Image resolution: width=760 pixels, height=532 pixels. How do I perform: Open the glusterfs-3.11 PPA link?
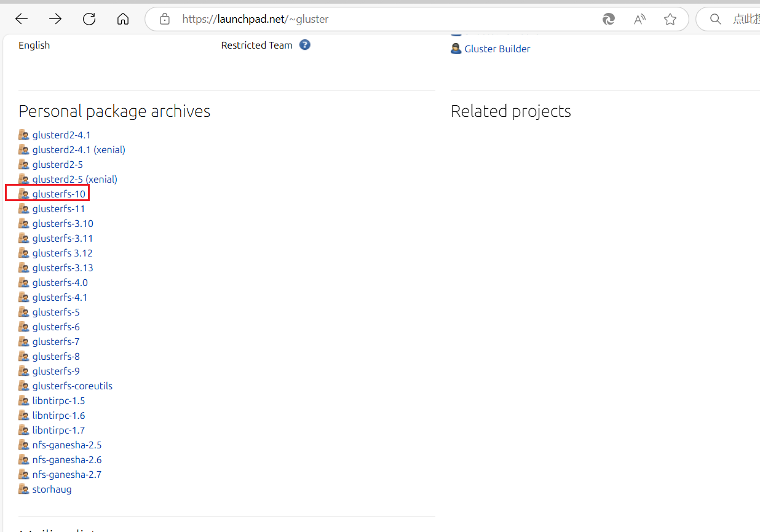pos(63,238)
